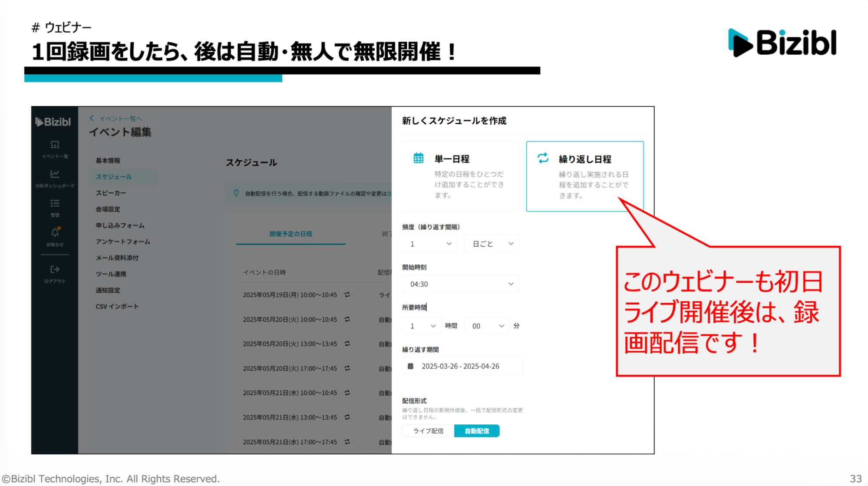
Task: Open 申し込みフォーム settings link
Action: (x=120, y=225)
